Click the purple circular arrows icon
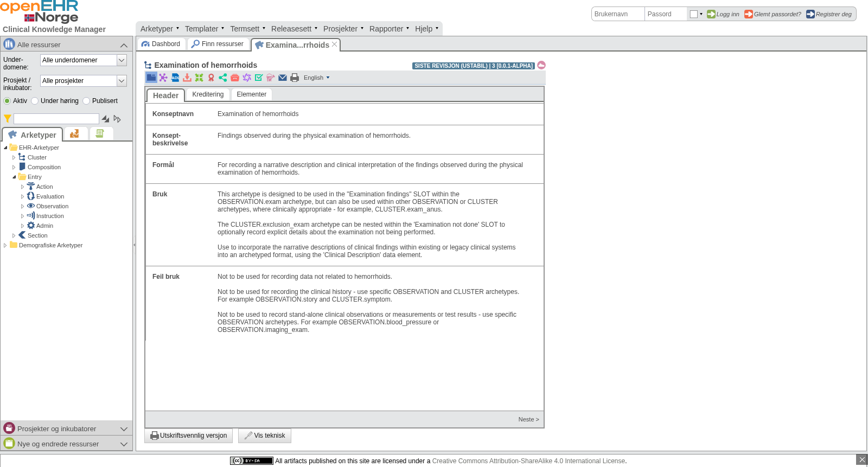Viewport: 868px width, 467px height. pyautogui.click(x=247, y=78)
